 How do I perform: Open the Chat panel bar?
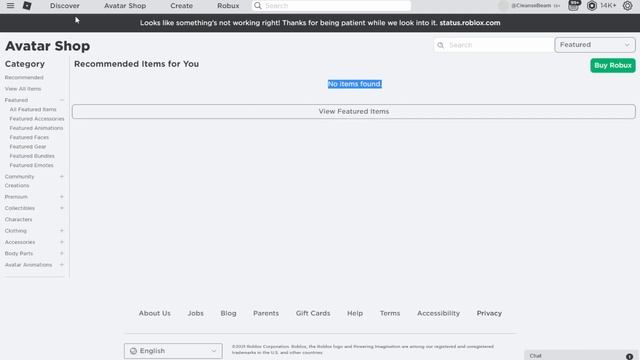pyautogui.click(x=581, y=356)
